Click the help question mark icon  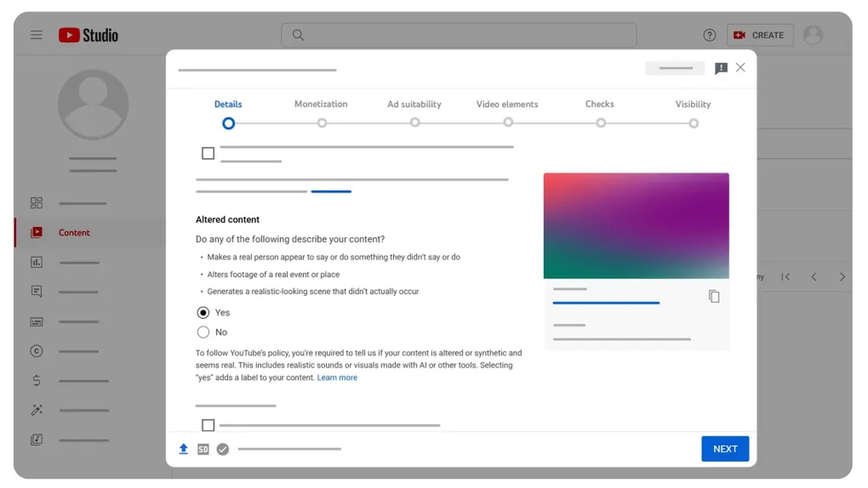[x=709, y=34]
